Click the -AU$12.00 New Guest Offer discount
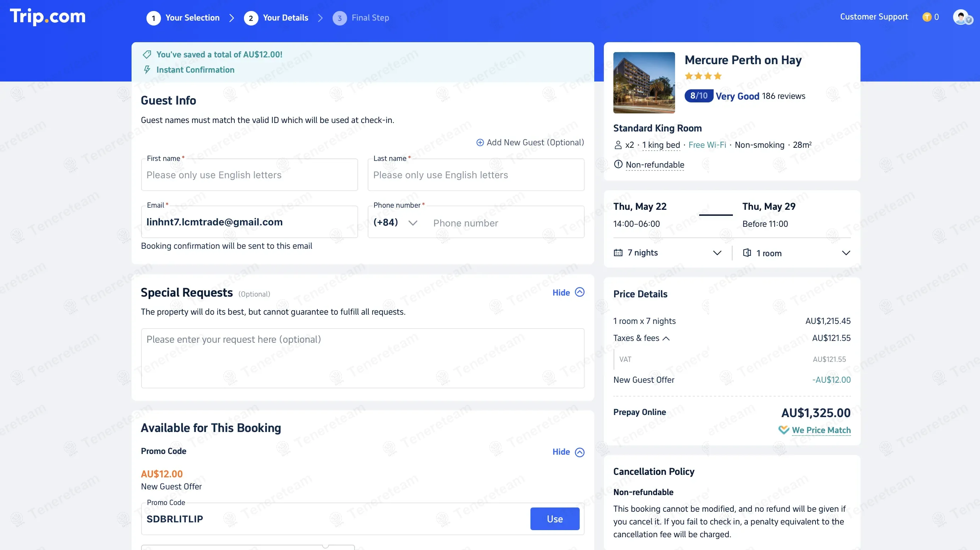This screenshot has width=980, height=550. tap(831, 380)
